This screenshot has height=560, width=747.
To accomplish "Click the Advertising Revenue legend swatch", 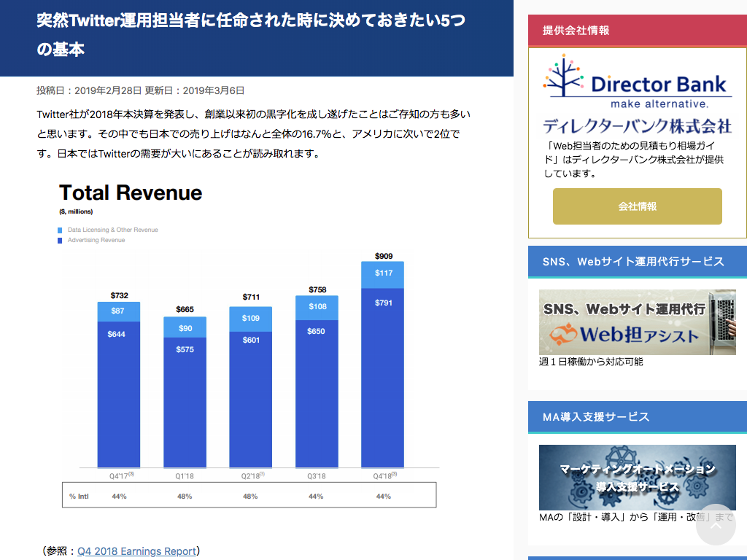I will 60,241.
